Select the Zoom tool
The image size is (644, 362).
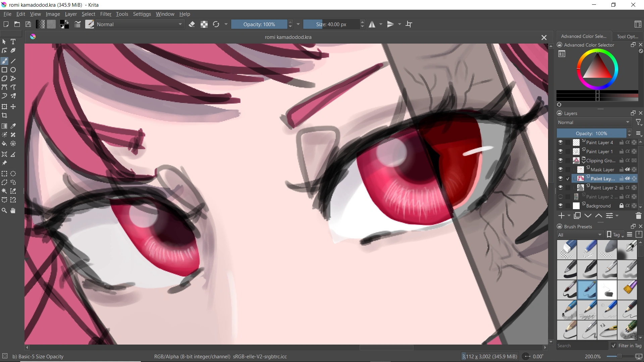click(x=4, y=210)
